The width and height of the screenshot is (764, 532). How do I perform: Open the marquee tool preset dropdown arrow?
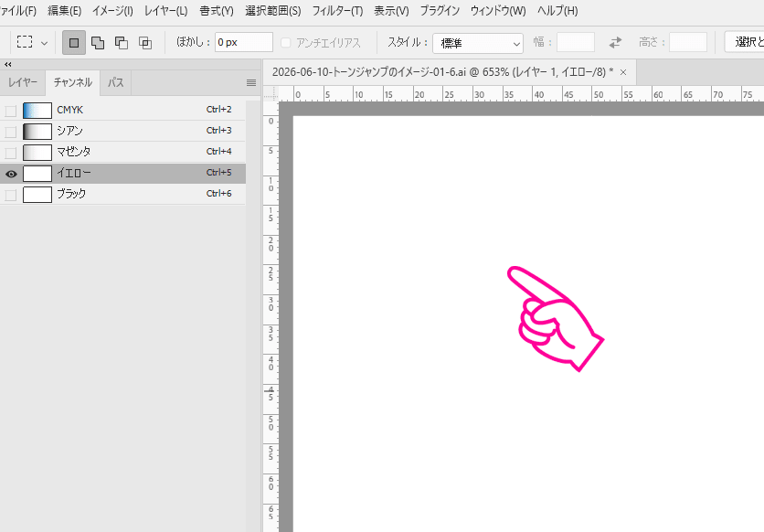click(x=45, y=43)
